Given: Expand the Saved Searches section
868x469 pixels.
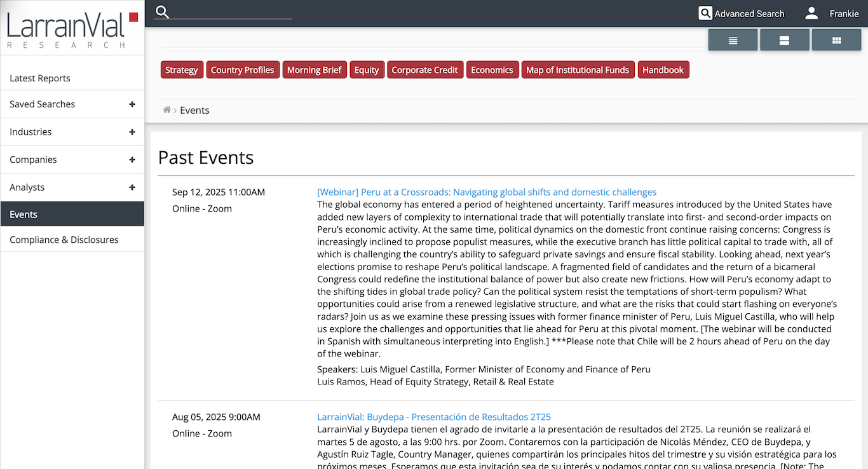Looking at the screenshot, I should pos(132,104).
